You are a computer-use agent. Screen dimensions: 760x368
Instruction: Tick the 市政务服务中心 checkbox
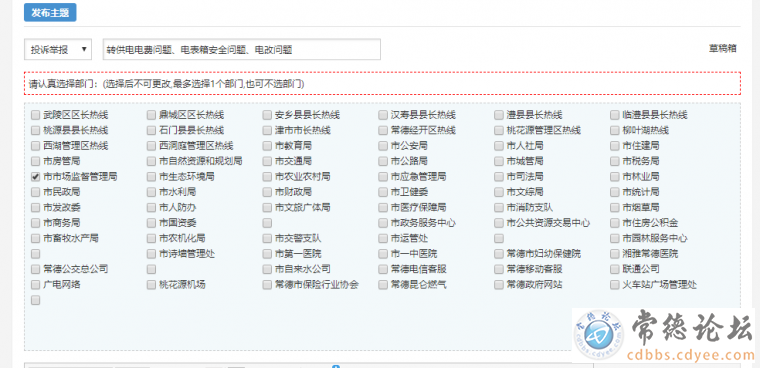(x=383, y=223)
